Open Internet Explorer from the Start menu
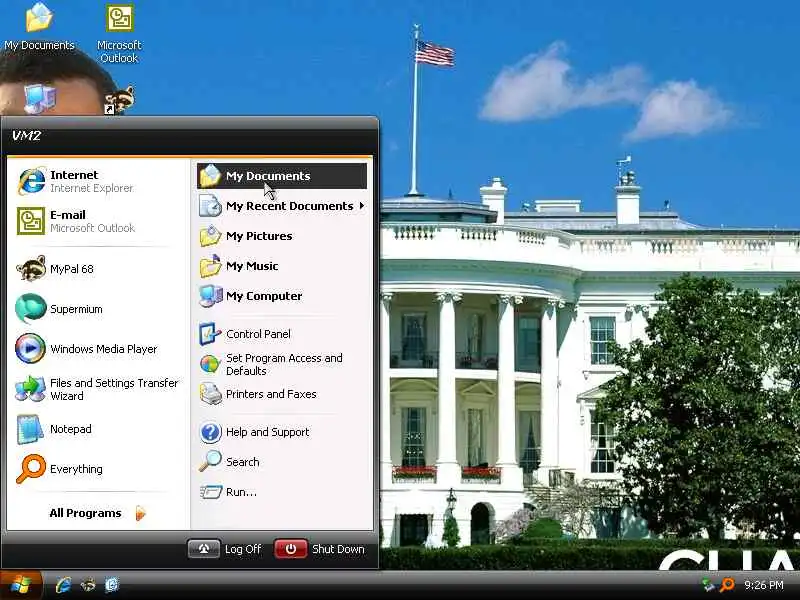The height and width of the screenshot is (600, 800). [x=97, y=181]
